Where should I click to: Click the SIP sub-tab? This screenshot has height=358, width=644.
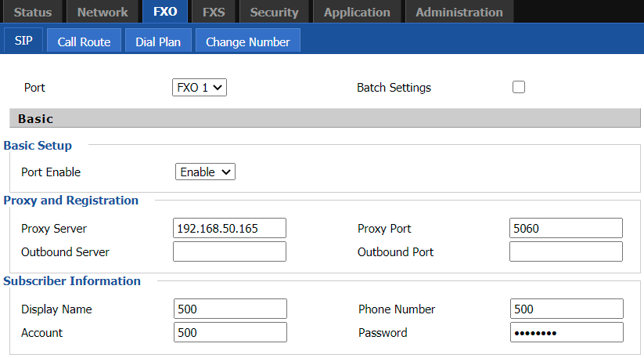click(23, 42)
